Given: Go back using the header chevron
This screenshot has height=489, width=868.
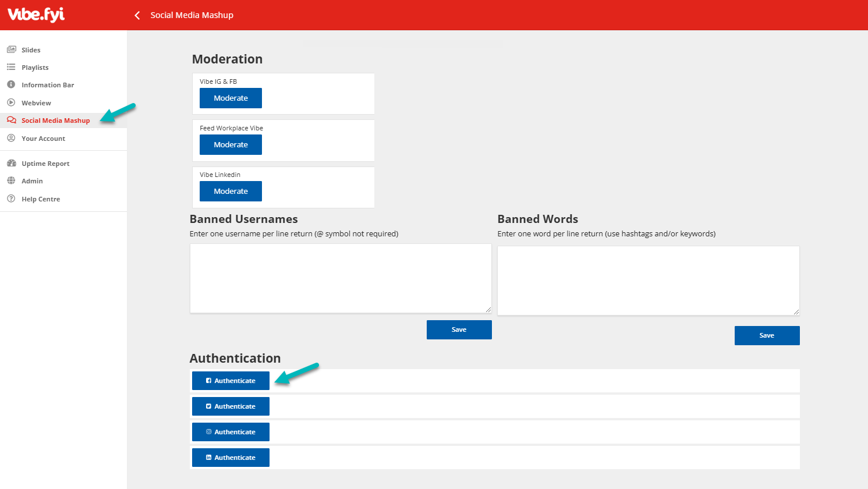Looking at the screenshot, I should tap(137, 15).
